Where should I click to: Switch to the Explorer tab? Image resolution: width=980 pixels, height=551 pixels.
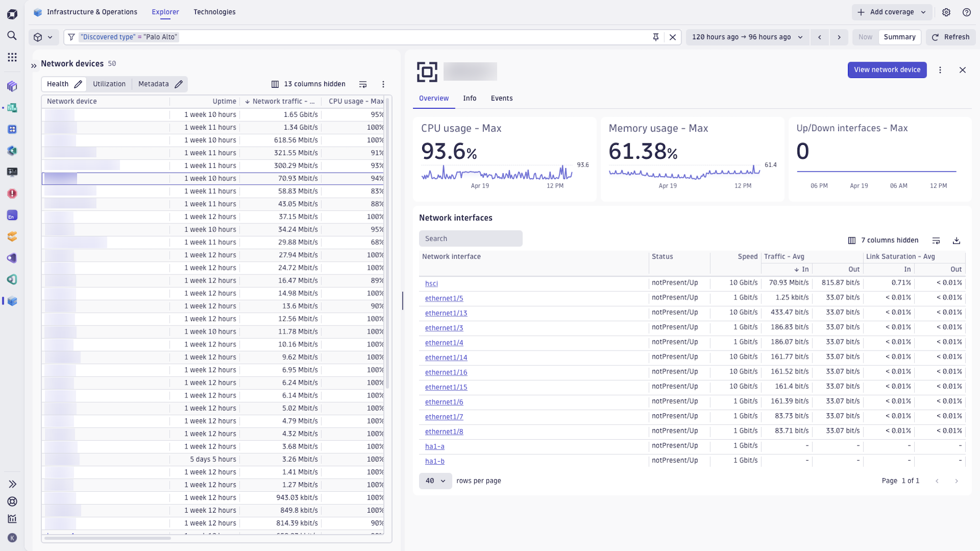coord(165,12)
